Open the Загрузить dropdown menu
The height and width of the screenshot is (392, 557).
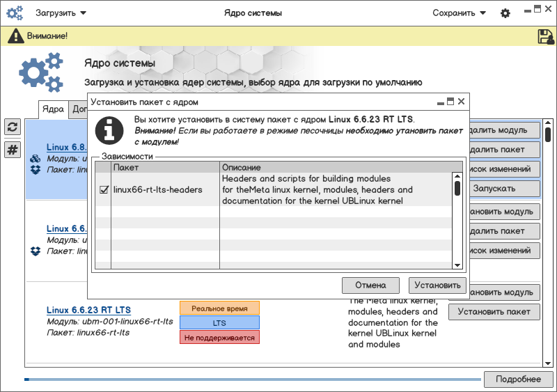pyautogui.click(x=61, y=13)
